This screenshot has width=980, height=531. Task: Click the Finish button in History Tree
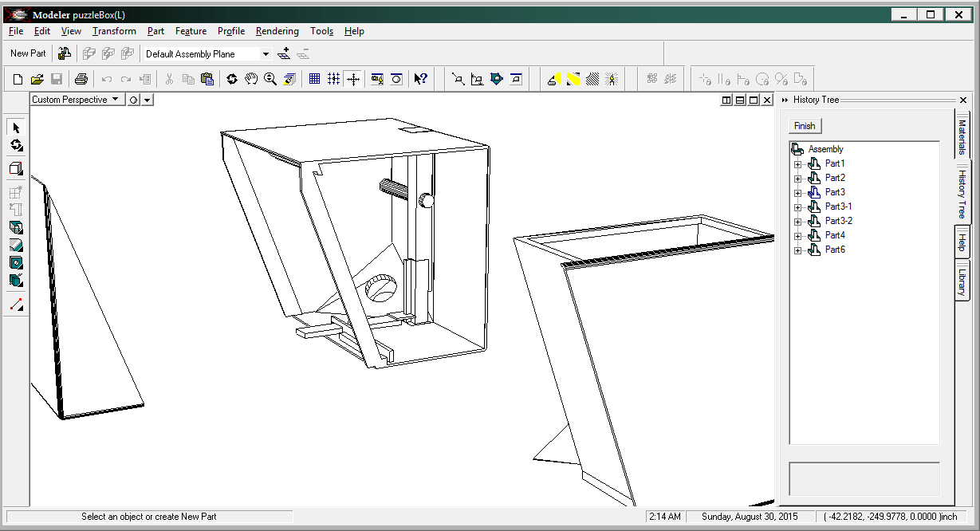click(x=805, y=126)
